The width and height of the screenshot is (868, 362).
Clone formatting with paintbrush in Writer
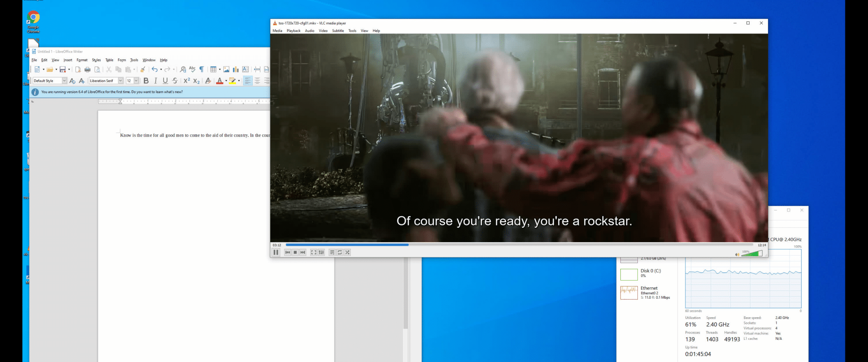point(143,69)
